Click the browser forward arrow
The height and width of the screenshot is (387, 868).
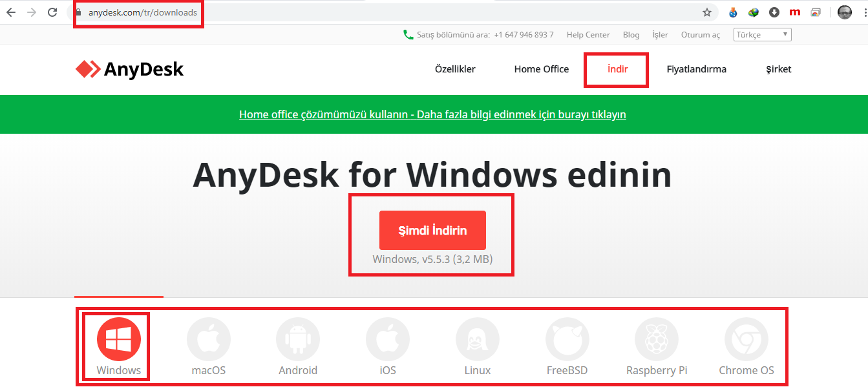32,12
